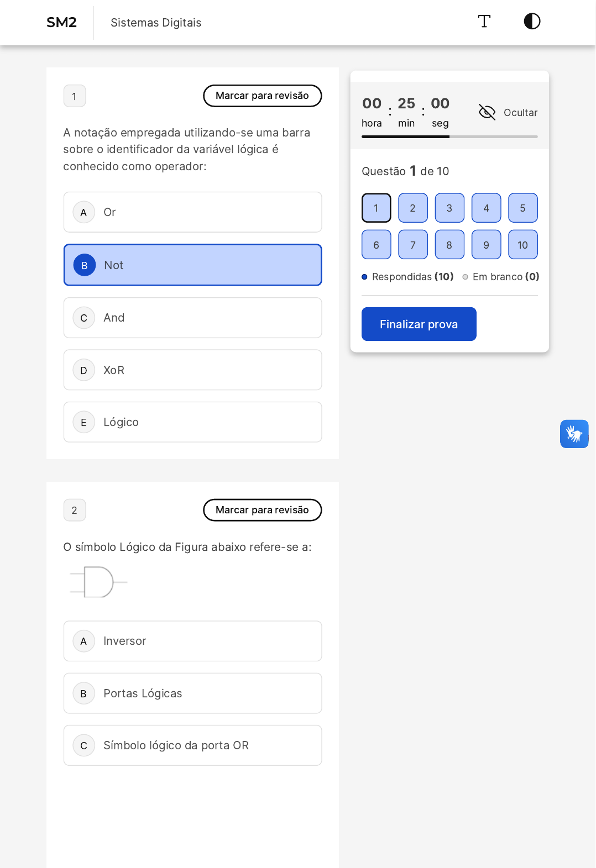The width and height of the screenshot is (596, 868).
Task: Open the sign language accessibility widget
Action: 574,434
